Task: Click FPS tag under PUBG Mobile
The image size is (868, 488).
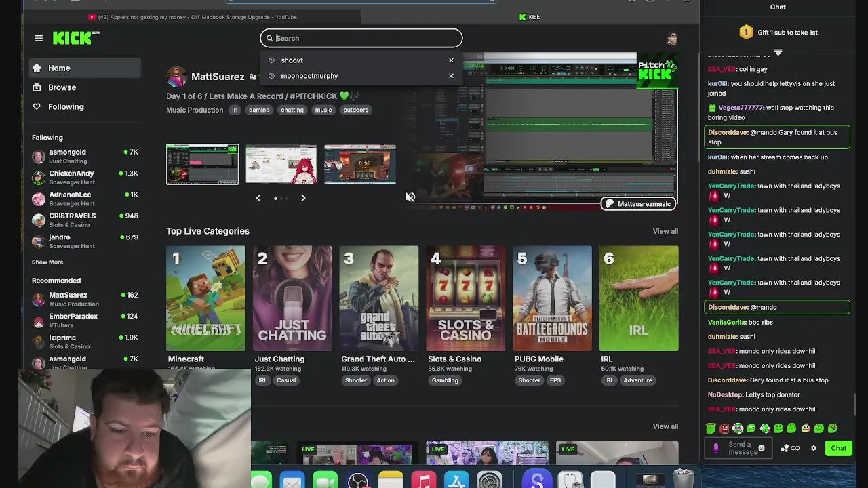Action: point(555,380)
